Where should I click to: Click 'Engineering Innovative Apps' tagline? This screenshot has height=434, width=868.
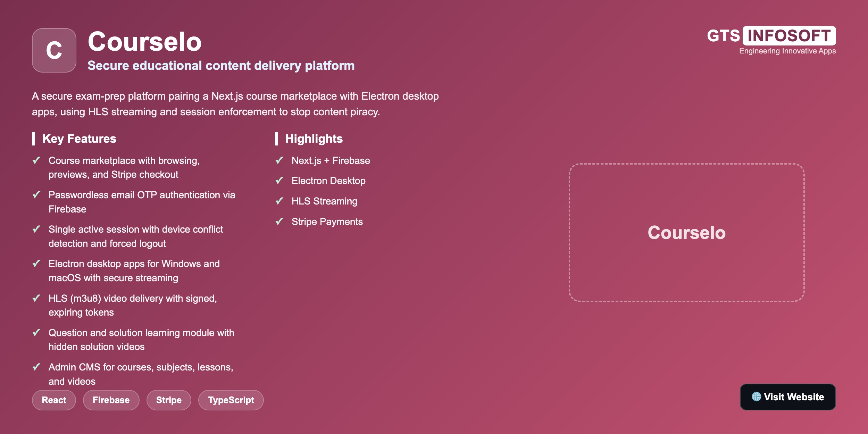coord(787,51)
